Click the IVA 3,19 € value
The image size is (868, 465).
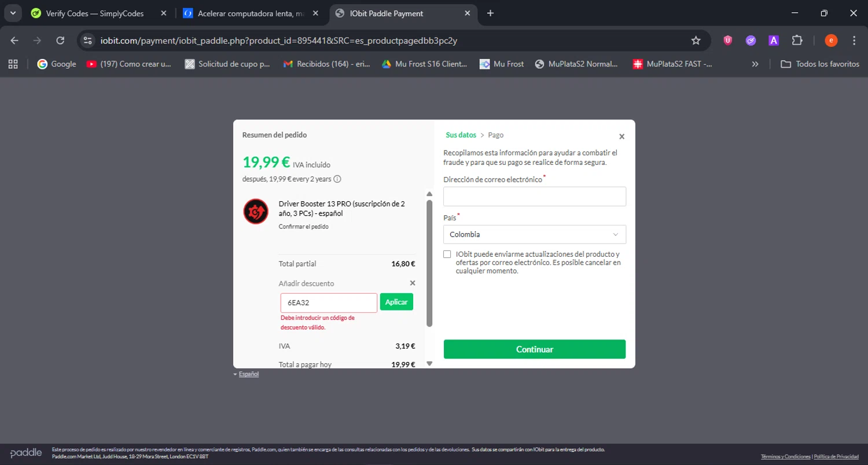(405, 346)
